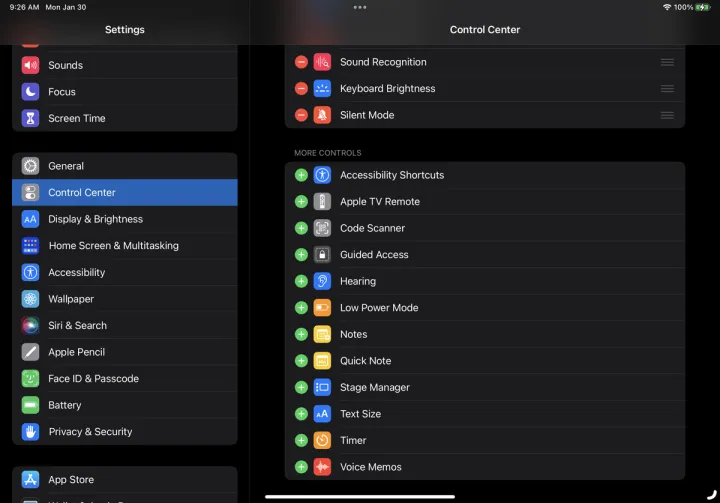The image size is (720, 503).
Task: Remove Sound Recognition with red minus button
Action: [301, 62]
